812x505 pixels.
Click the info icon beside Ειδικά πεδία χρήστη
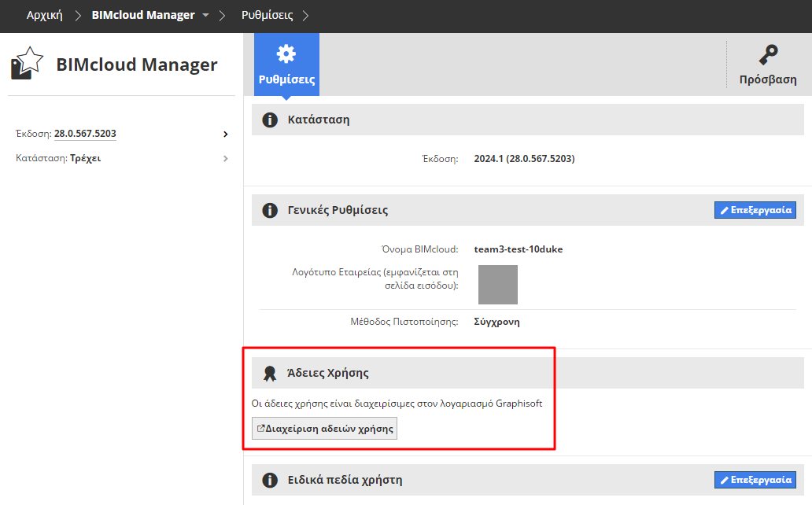click(270, 480)
